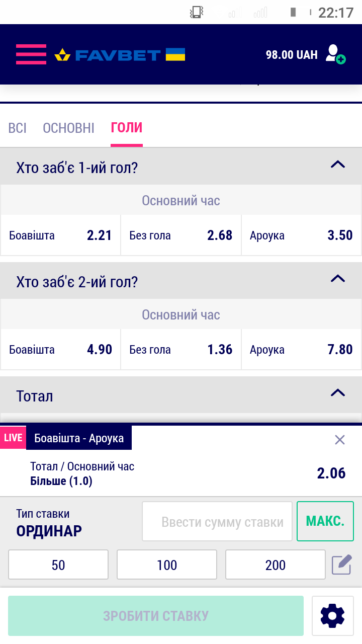Tap the Favbet logo
Image resolution: width=362 pixels, height=644 pixels.
(120, 54)
